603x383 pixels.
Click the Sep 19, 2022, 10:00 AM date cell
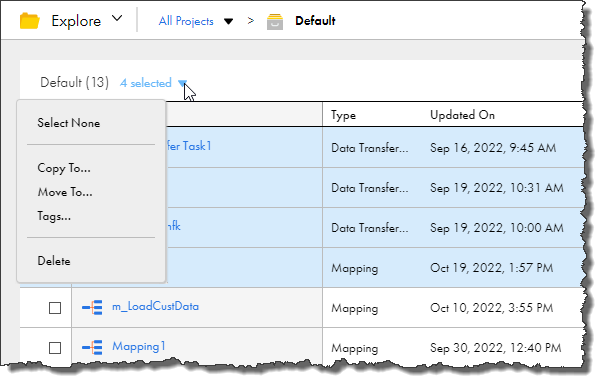click(x=497, y=228)
